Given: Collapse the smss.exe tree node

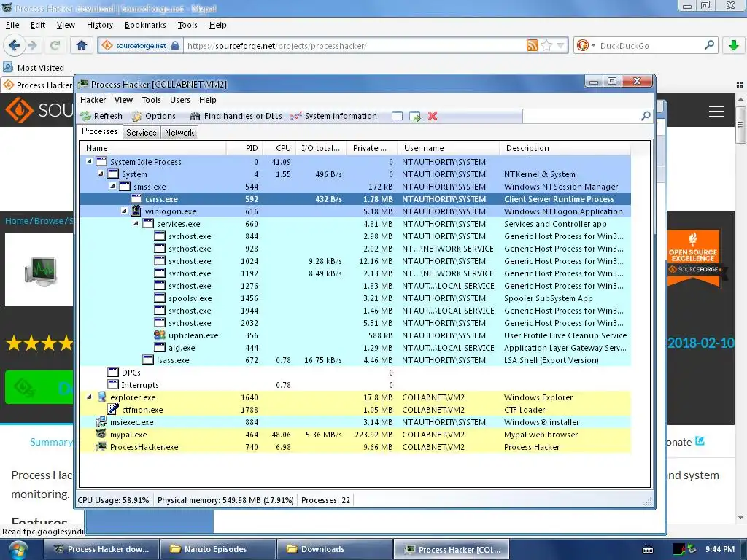Looking at the screenshot, I should [112, 186].
